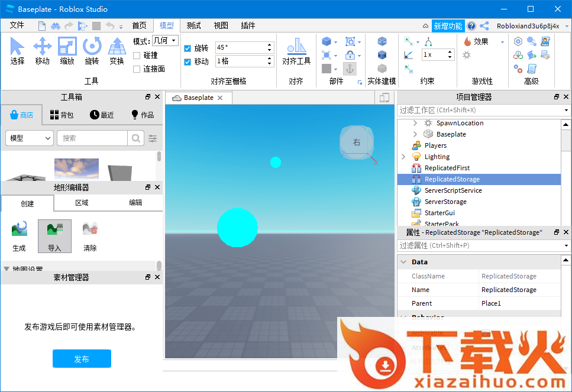This screenshot has width=572, height=392.
Task: Pick the 旋转 (Rotate) tool
Action: [x=92, y=51]
